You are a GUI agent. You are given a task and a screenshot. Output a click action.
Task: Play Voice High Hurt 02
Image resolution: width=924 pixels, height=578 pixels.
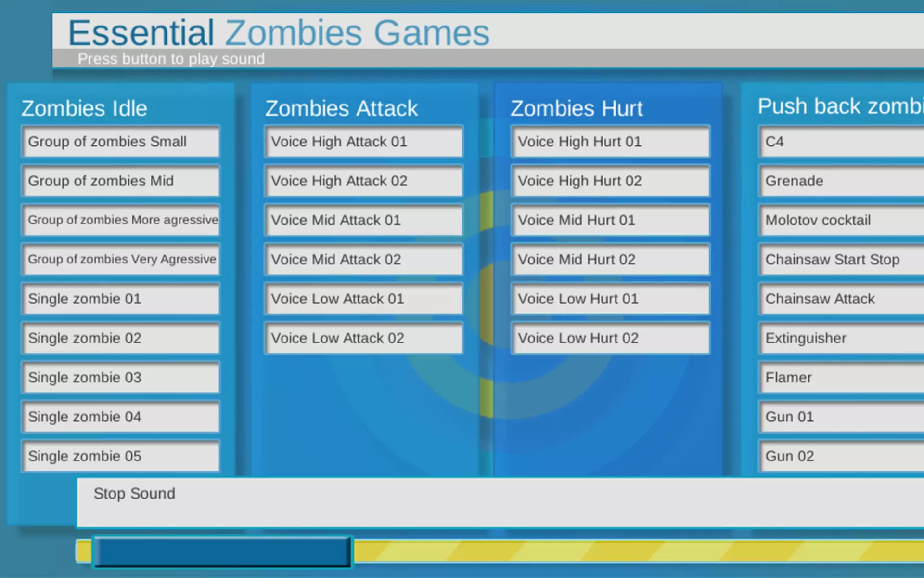pos(610,181)
